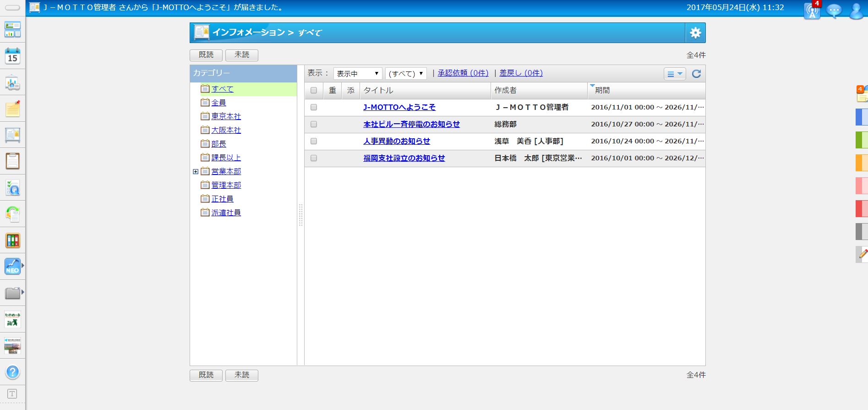Screen dimensions: 868x410
Task: Click the top 既読 button
Action: coord(206,55)
